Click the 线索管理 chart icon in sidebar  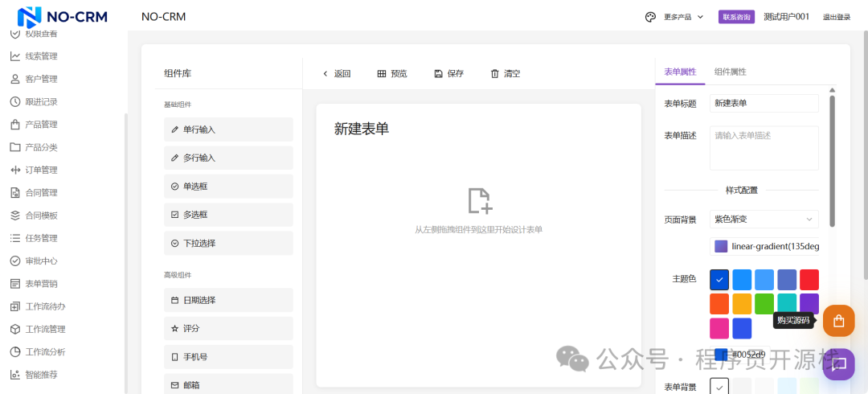pos(15,56)
